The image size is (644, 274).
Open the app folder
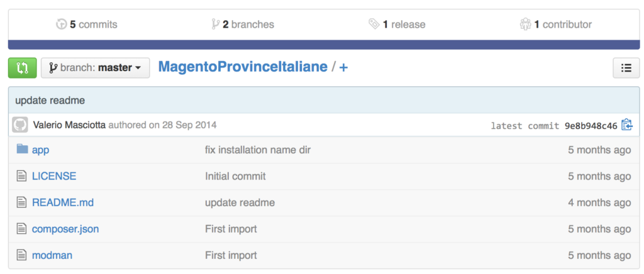pos(41,150)
